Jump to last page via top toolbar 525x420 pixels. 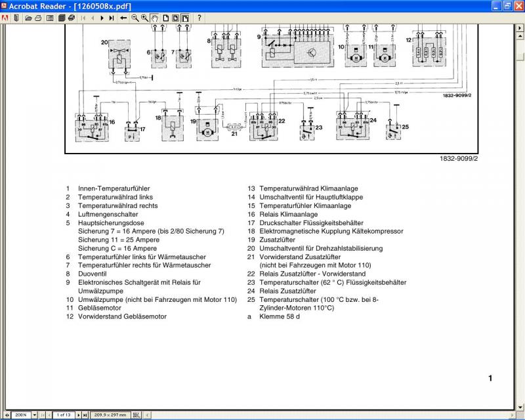click(x=111, y=18)
